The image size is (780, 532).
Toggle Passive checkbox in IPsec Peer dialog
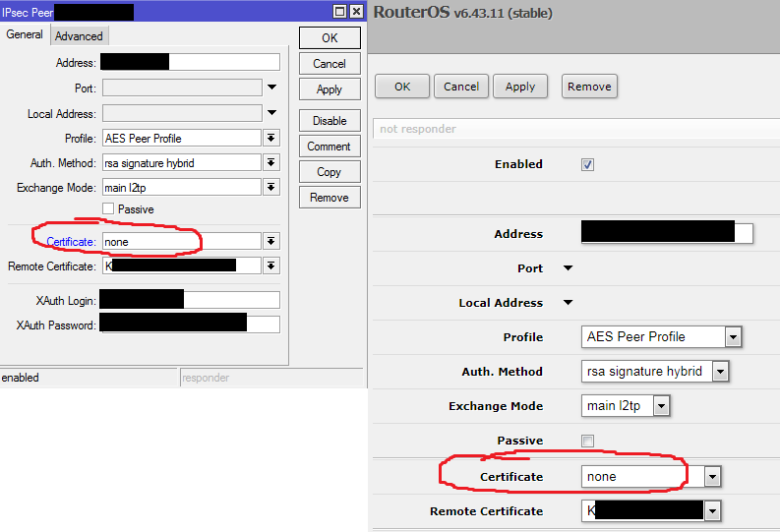(108, 208)
